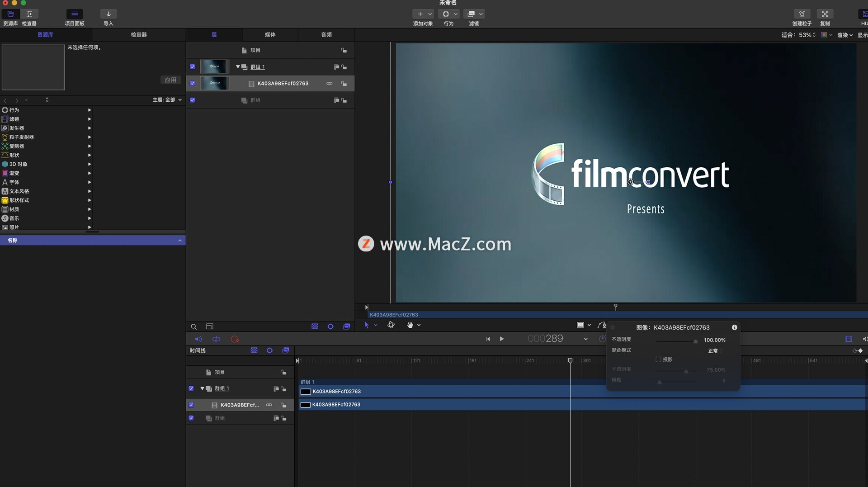The height and width of the screenshot is (487, 868).
Task: Select the rectangle shape tool
Action: click(x=580, y=325)
